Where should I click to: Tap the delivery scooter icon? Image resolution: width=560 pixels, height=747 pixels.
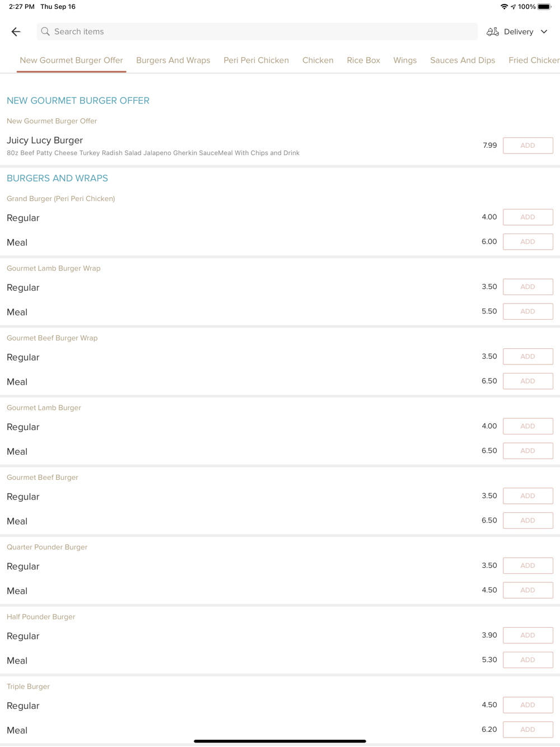(493, 32)
